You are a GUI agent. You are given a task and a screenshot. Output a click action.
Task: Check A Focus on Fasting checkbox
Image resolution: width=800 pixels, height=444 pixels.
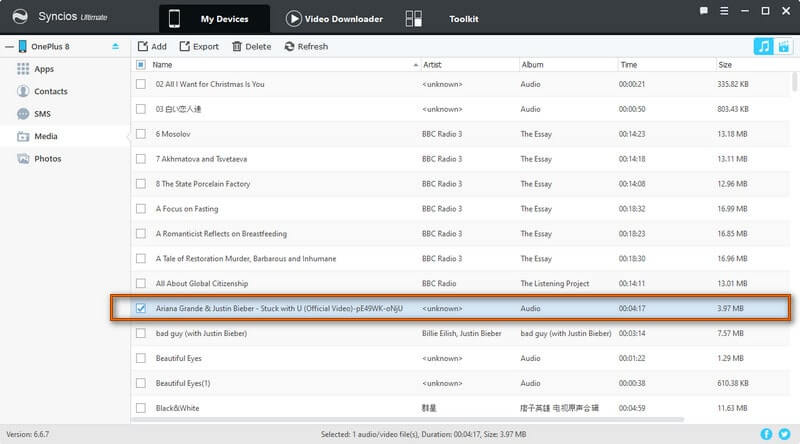pyautogui.click(x=141, y=209)
